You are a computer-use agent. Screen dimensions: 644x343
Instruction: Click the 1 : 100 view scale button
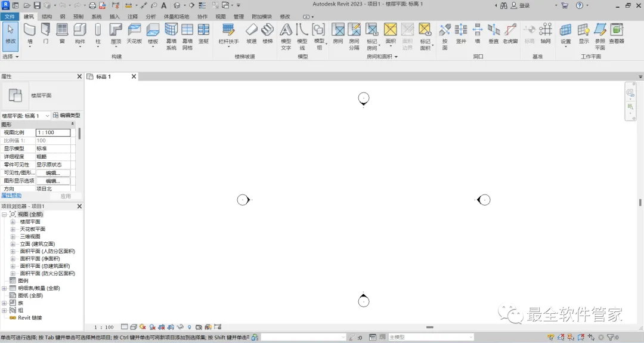point(104,327)
